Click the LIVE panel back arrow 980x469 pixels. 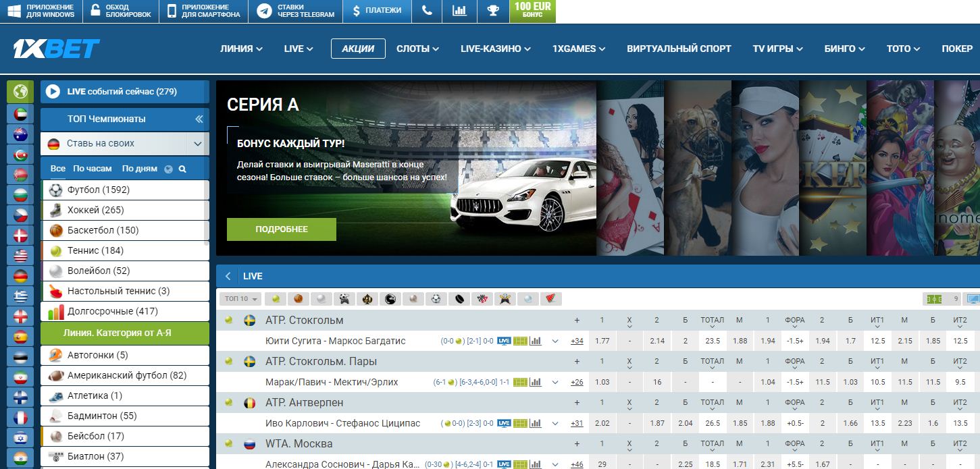pyautogui.click(x=228, y=276)
